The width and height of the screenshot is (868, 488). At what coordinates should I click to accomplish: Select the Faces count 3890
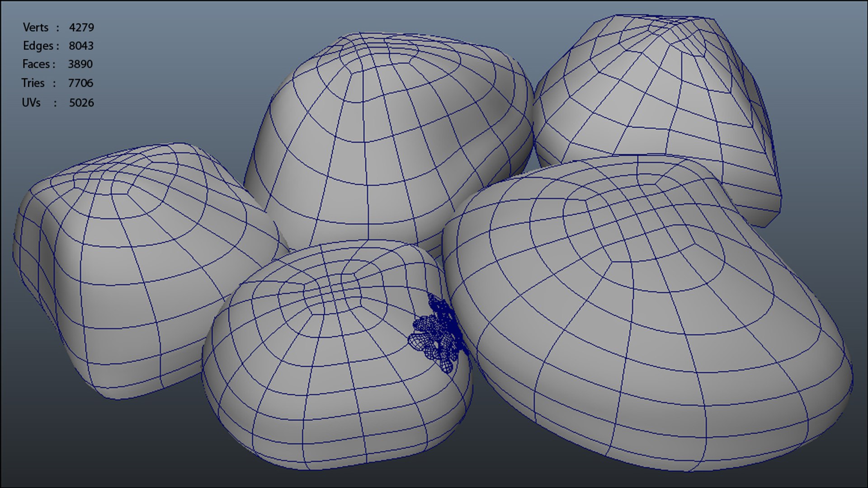coord(80,64)
